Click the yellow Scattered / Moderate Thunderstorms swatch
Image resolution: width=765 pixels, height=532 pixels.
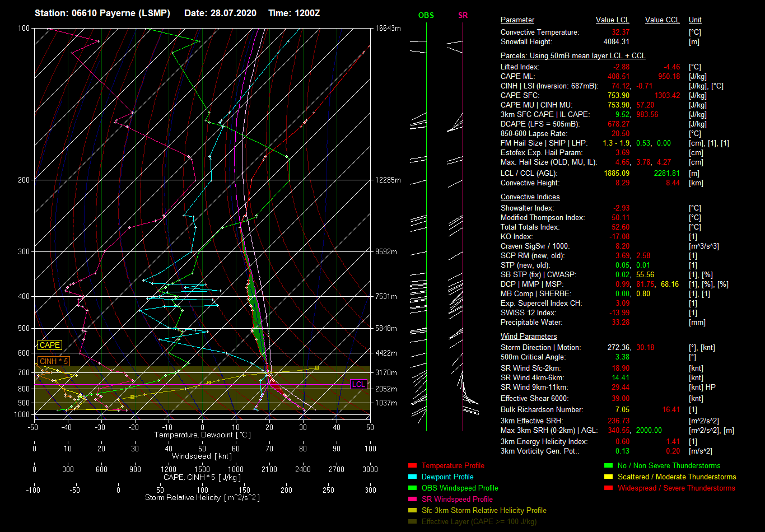(x=608, y=477)
